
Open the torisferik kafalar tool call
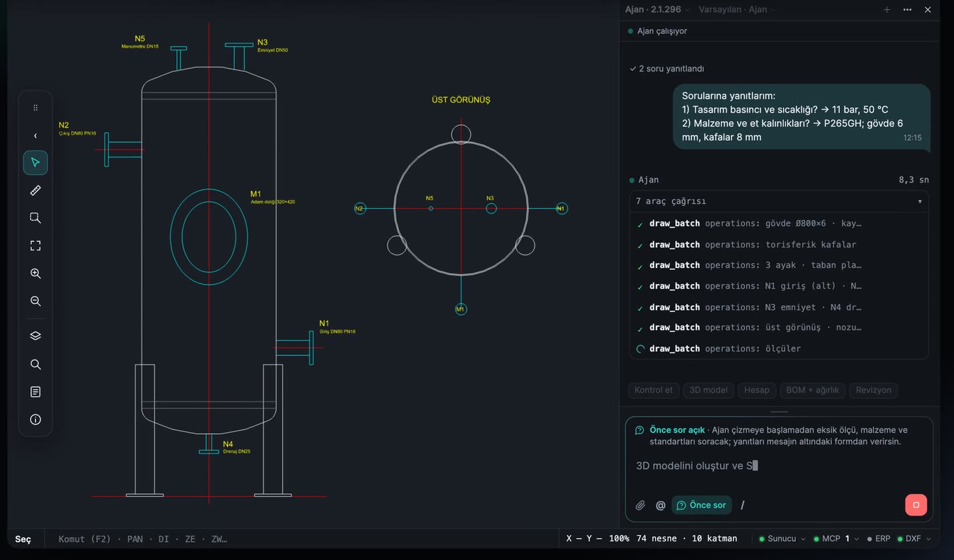tap(779, 245)
